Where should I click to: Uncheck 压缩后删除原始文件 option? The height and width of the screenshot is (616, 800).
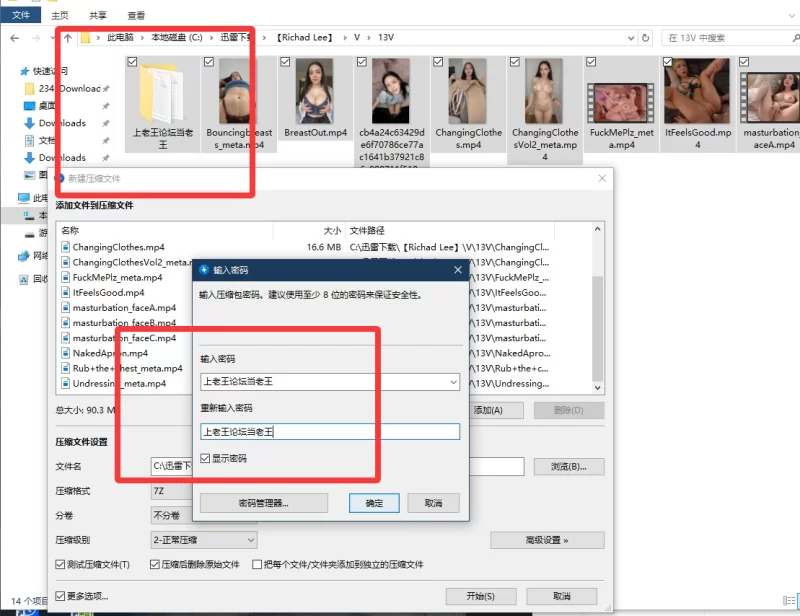tap(156, 565)
